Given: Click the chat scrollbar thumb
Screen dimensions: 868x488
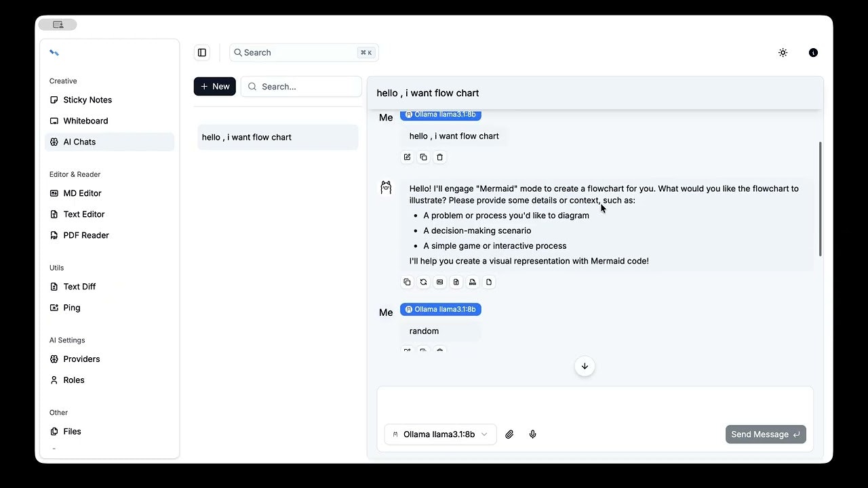Looking at the screenshot, I should tap(821, 199).
